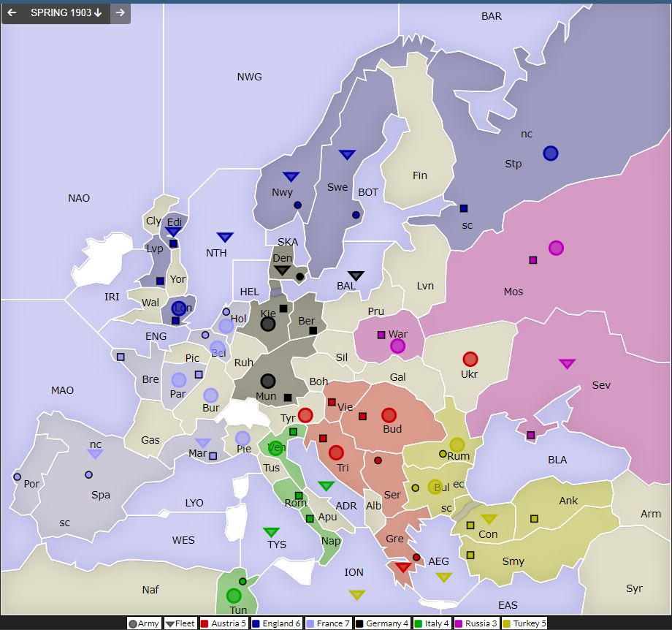672x630 pixels.
Task: Click the Fleet legend entry
Action: coord(180,623)
